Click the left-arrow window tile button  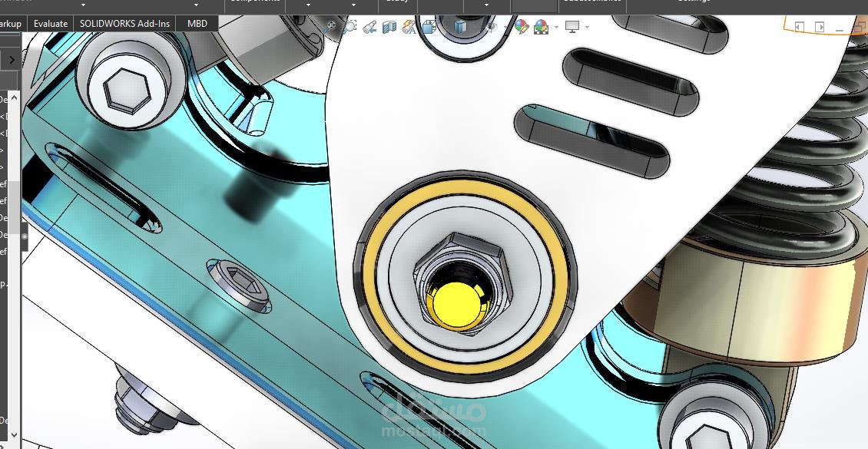tap(800, 27)
